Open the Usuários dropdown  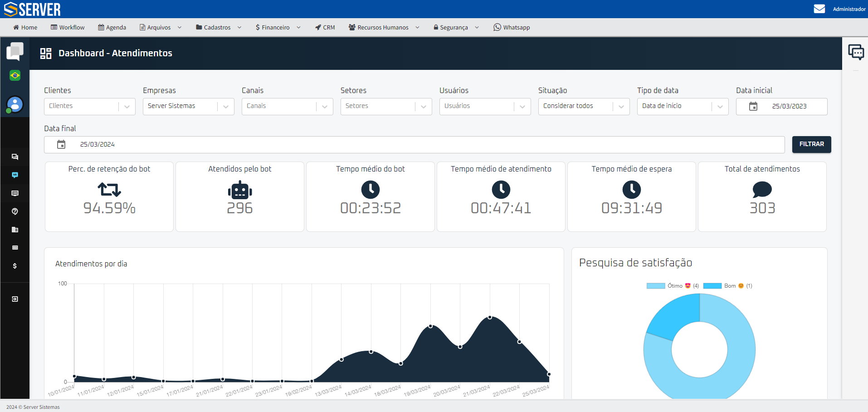(485, 107)
